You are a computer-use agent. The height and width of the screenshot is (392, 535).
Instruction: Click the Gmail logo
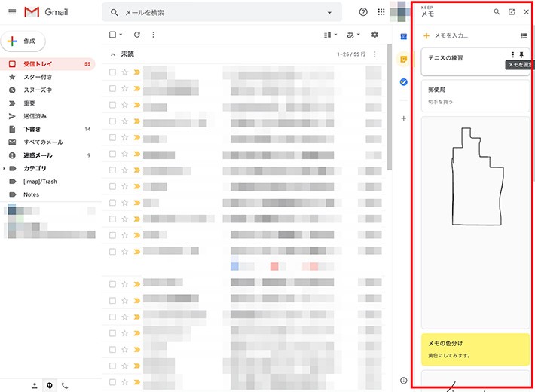(x=47, y=12)
